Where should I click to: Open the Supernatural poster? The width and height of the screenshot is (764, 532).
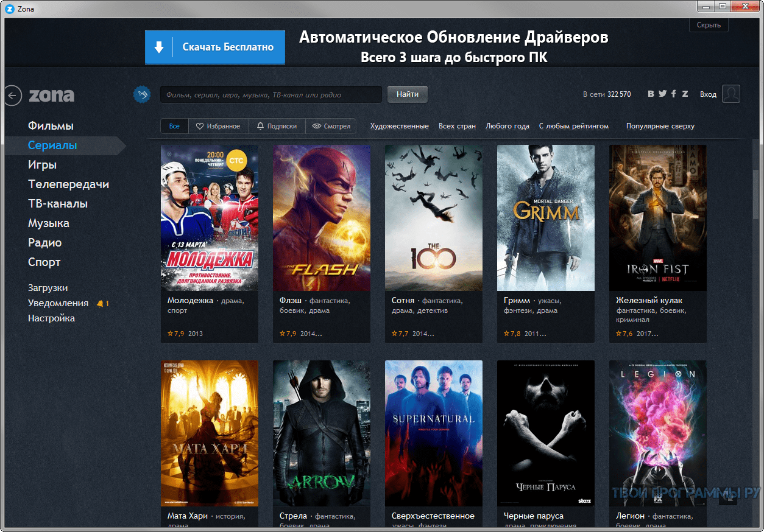[x=434, y=433]
